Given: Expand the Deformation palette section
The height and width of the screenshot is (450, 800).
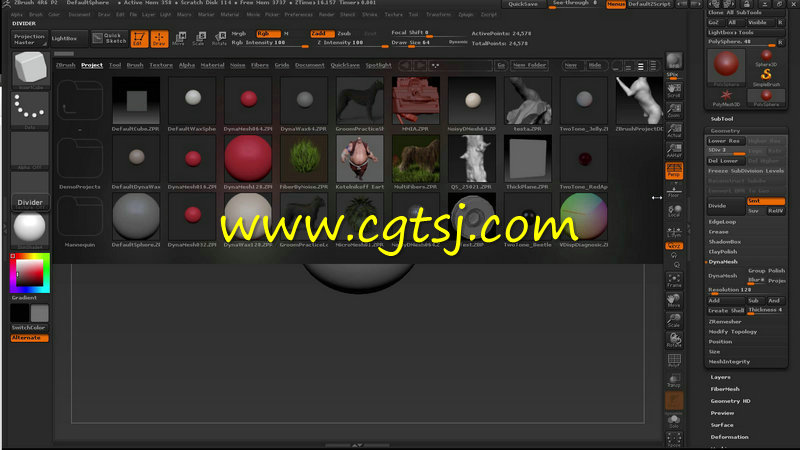Looking at the screenshot, I should 730,437.
